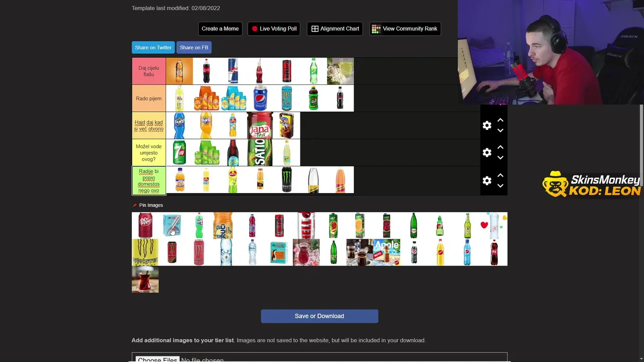Screen dimensions: 644x362
Task: Select the Apple 'Novo' drink image
Action: (386, 252)
